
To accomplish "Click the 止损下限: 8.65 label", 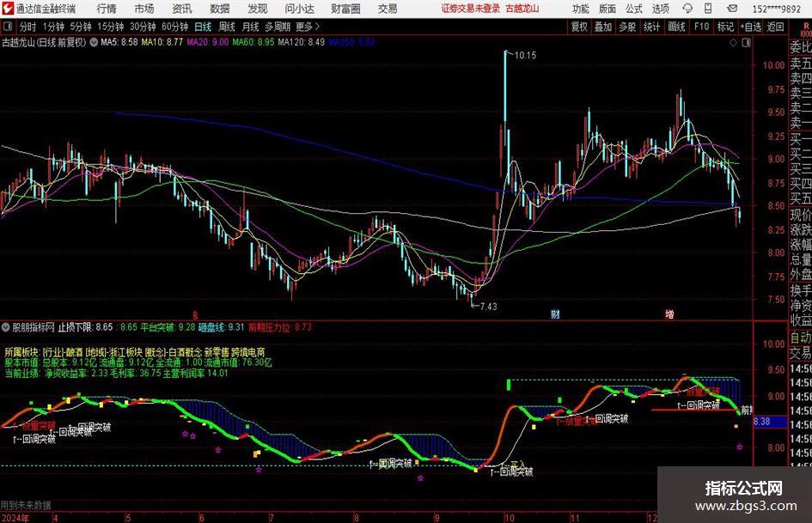I will pos(85,327).
